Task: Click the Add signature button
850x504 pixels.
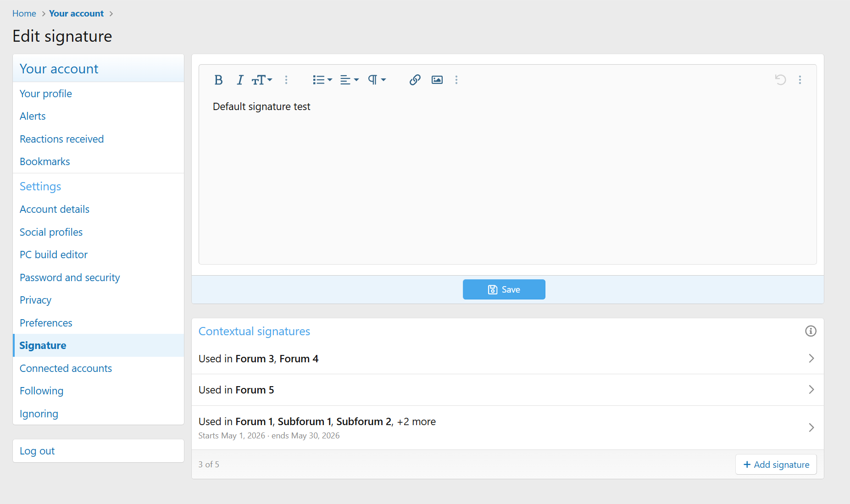Action: coord(776,465)
